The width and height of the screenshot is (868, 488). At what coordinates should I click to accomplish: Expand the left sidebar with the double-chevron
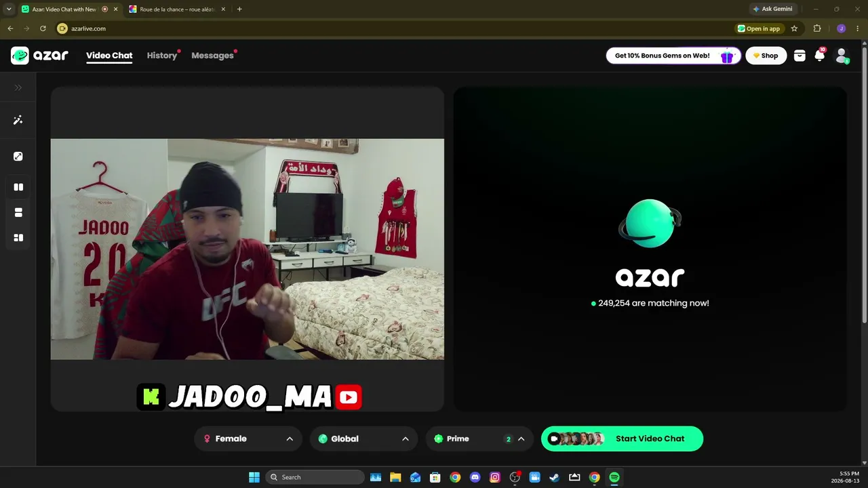pos(18,87)
